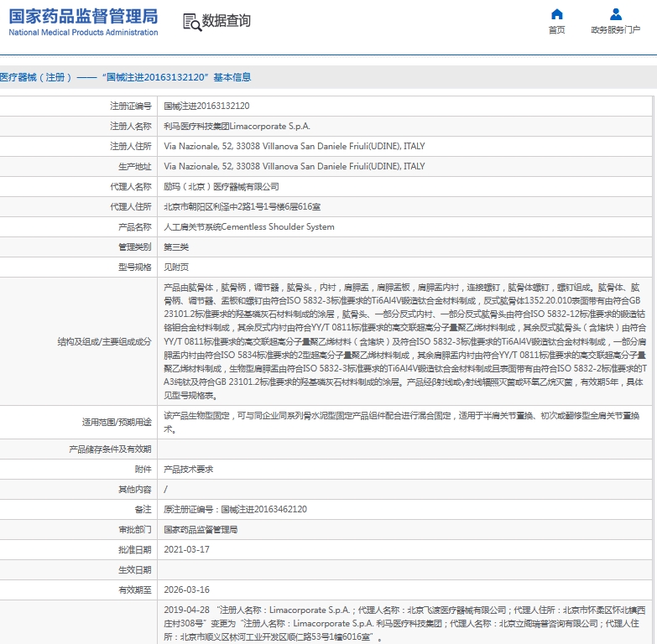This screenshot has width=657, height=644.
Task: Click the 国家药品监督管理局 logo
Action: point(83,16)
